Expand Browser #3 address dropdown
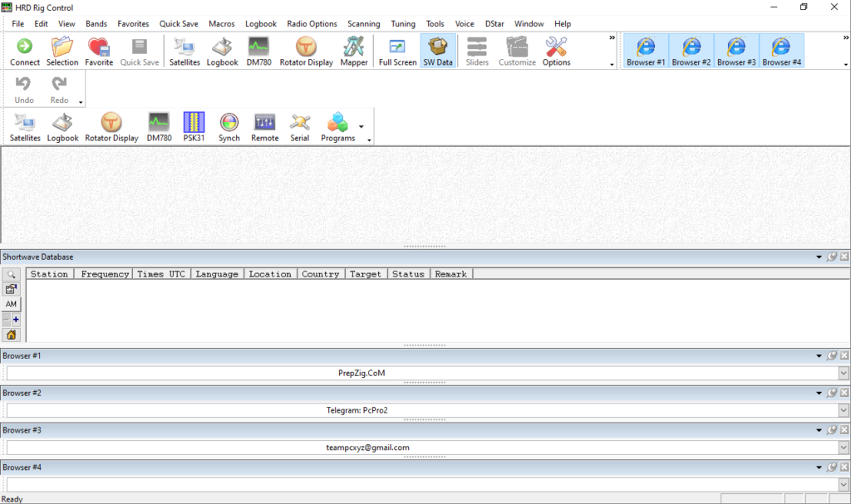 pyautogui.click(x=844, y=448)
